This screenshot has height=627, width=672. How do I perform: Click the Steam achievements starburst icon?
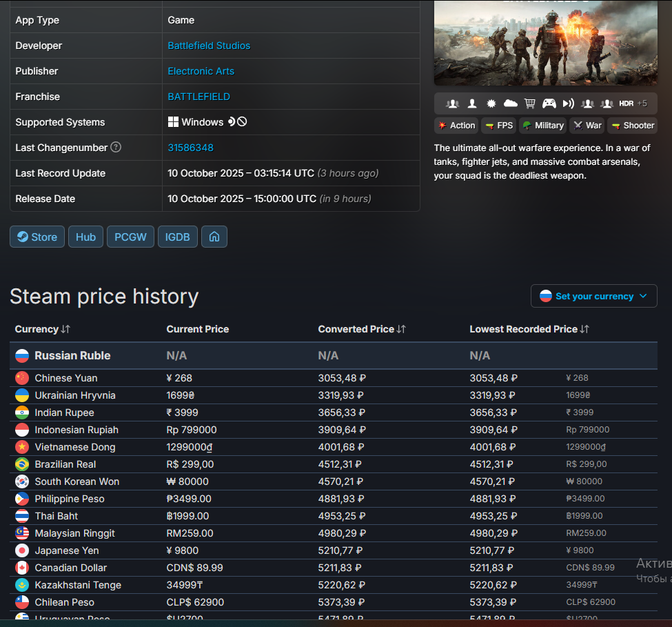pos(491,103)
